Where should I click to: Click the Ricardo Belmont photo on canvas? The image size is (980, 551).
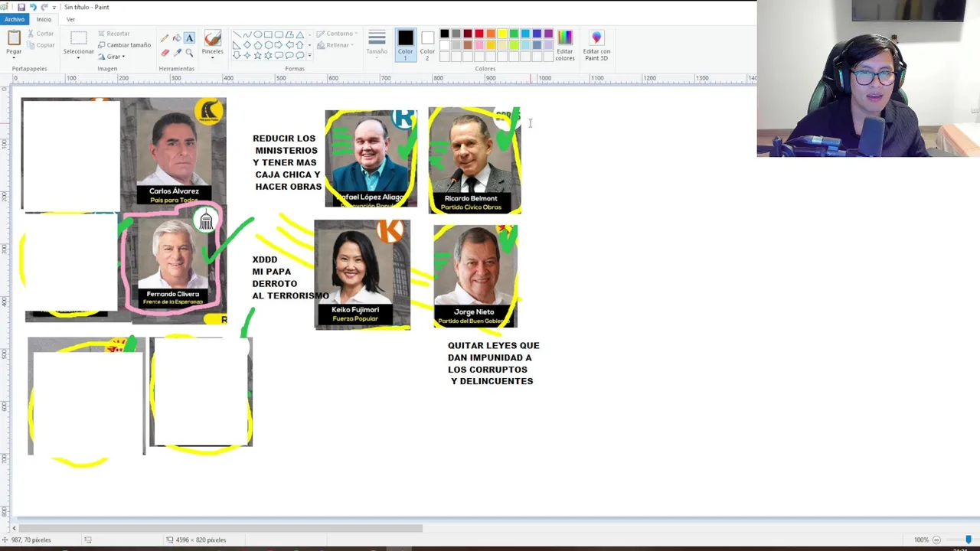click(x=475, y=160)
